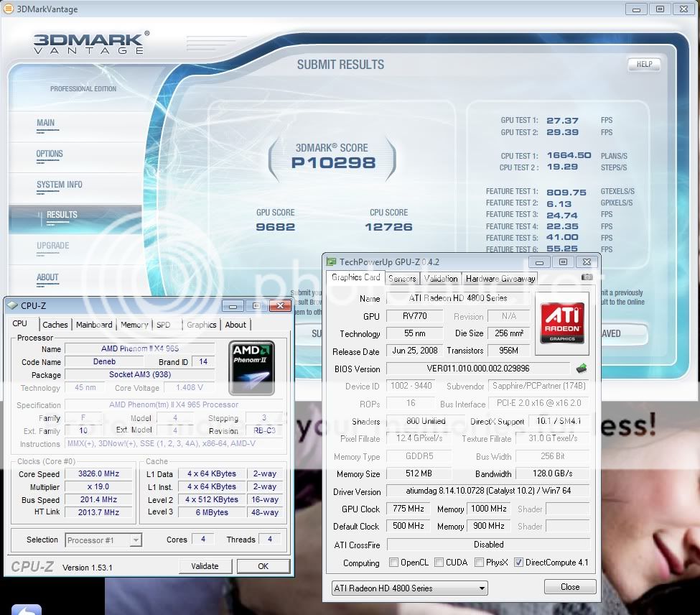Viewport: 700px width, 615px height.
Task: Click the Memory Size value 512 MB
Action: [419, 473]
